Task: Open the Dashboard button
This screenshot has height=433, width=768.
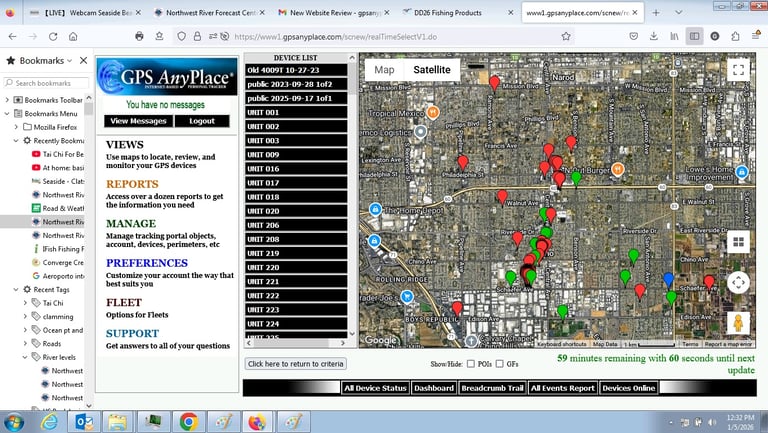Action: tap(434, 388)
